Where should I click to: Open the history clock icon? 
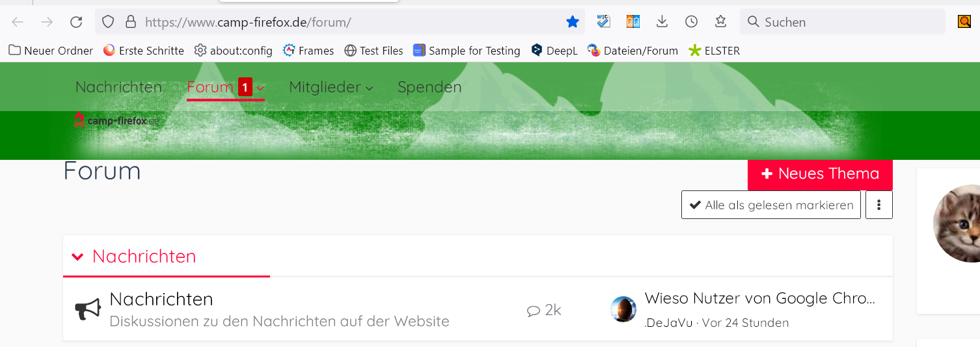(x=691, y=22)
